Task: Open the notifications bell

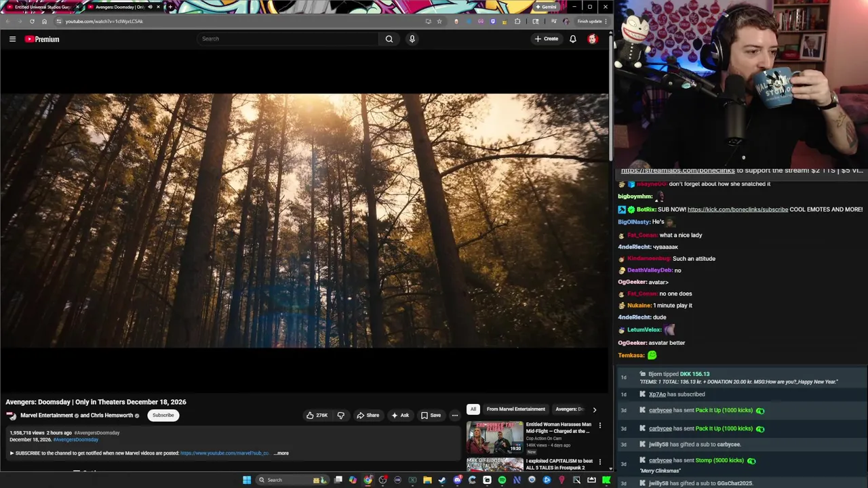Action: [573, 39]
